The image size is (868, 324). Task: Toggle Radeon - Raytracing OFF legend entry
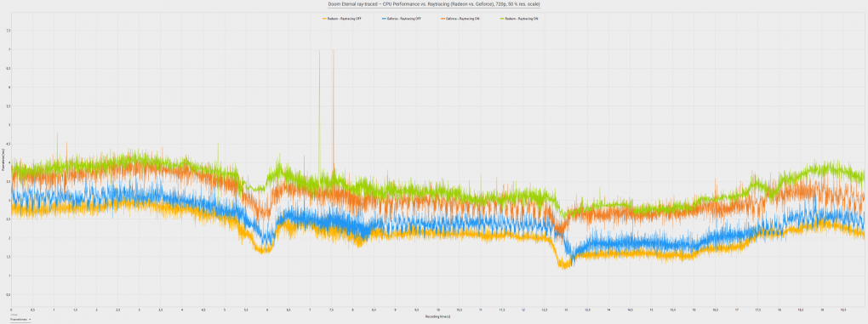[x=341, y=19]
